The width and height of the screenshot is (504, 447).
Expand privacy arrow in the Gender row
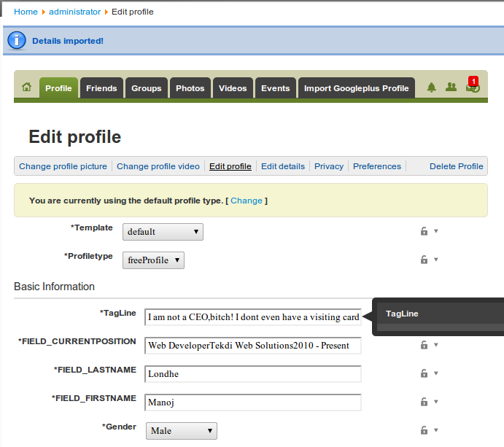[436, 430]
